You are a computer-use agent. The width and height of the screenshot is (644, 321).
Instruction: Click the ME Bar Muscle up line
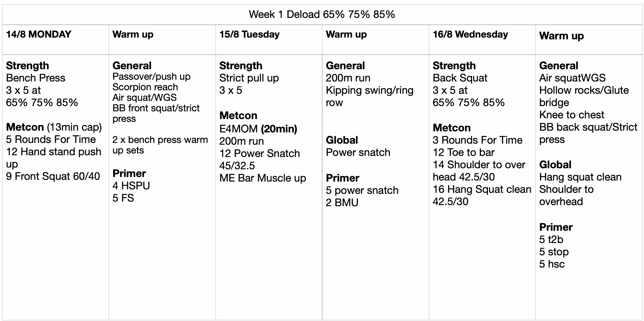[263, 178]
